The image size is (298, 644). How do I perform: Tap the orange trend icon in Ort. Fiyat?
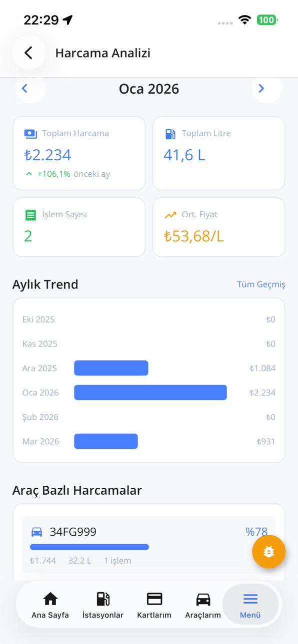170,215
